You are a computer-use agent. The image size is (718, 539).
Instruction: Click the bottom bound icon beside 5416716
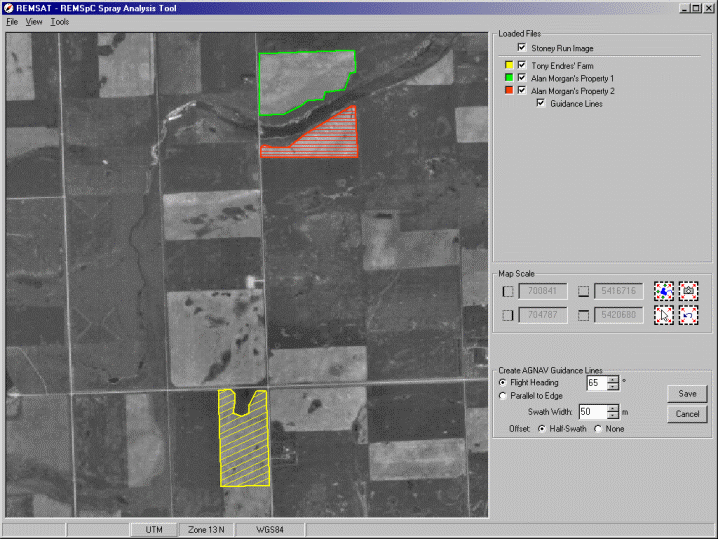pyautogui.click(x=584, y=291)
